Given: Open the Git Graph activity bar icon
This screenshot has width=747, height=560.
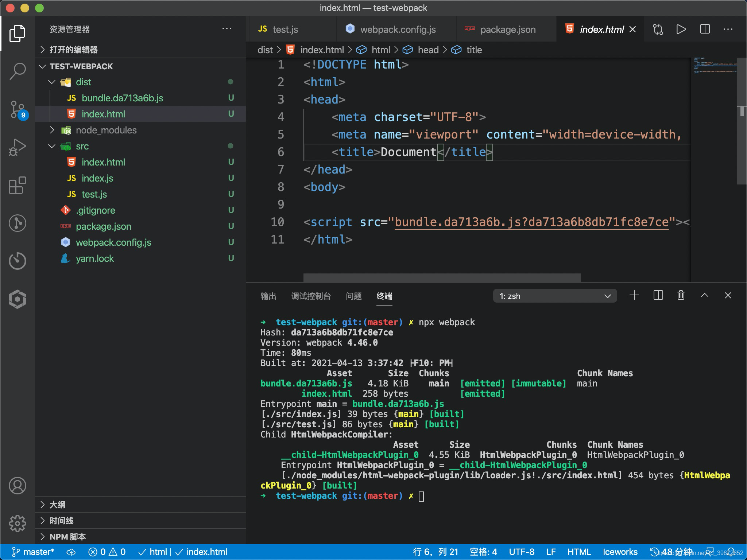Looking at the screenshot, I should (17, 223).
